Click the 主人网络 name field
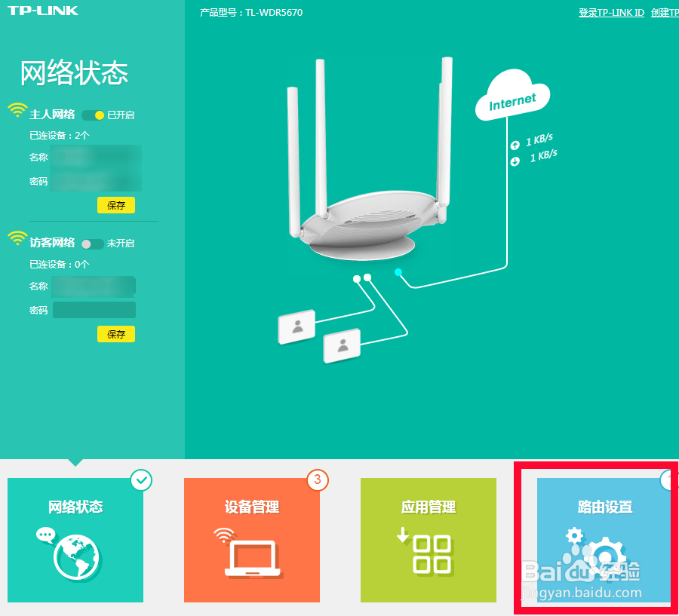679x616 pixels. pyautogui.click(x=96, y=157)
